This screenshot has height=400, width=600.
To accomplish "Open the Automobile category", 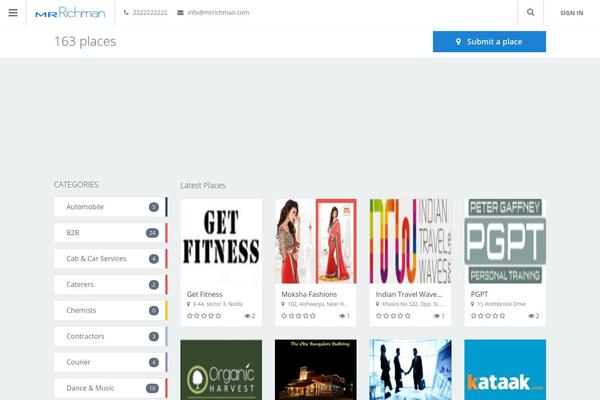I will [x=111, y=207].
